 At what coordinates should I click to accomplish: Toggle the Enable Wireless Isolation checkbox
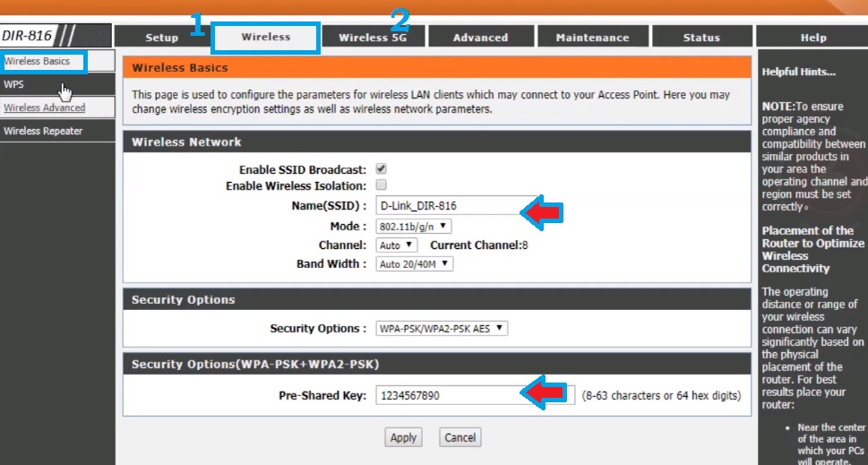(381, 185)
